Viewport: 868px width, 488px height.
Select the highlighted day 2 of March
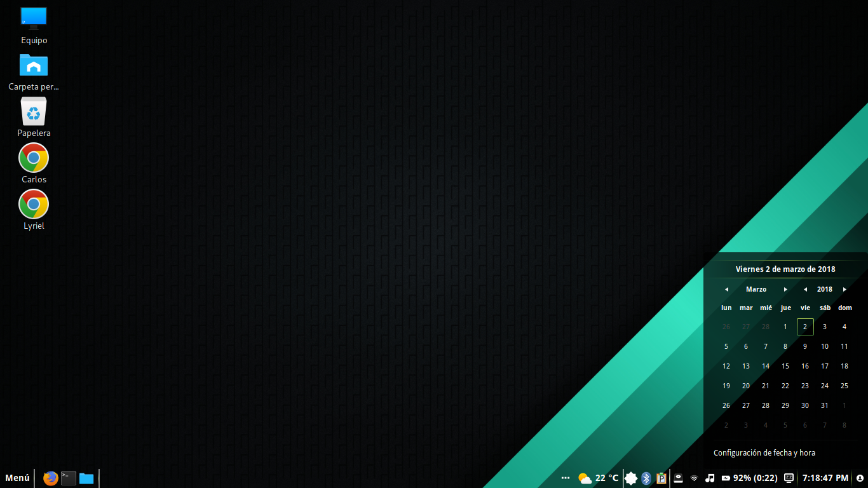tap(805, 327)
